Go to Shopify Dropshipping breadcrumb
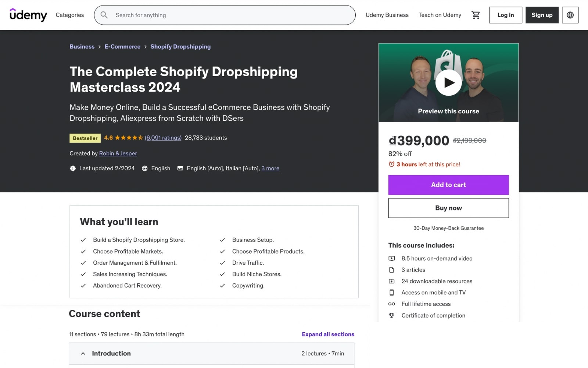The height and width of the screenshot is (368, 588). click(180, 47)
